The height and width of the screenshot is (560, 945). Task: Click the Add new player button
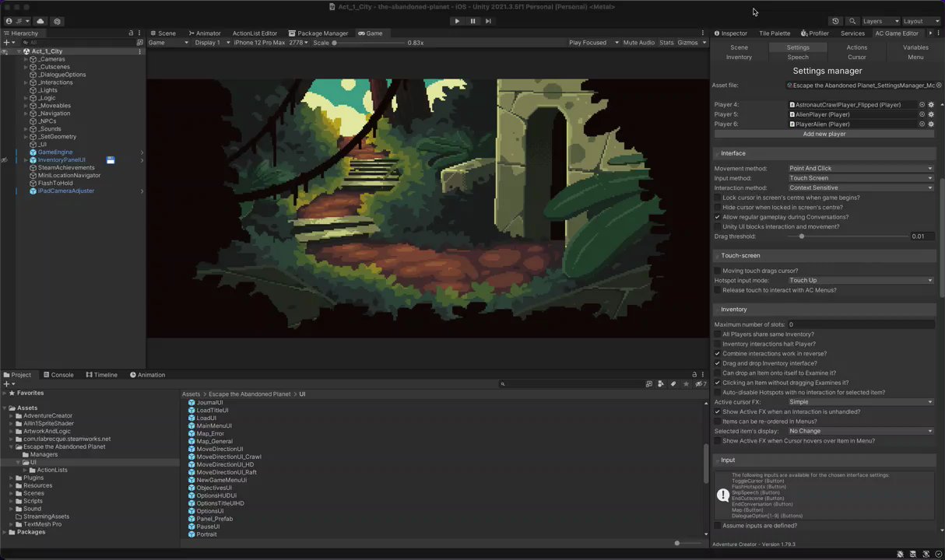click(x=824, y=134)
